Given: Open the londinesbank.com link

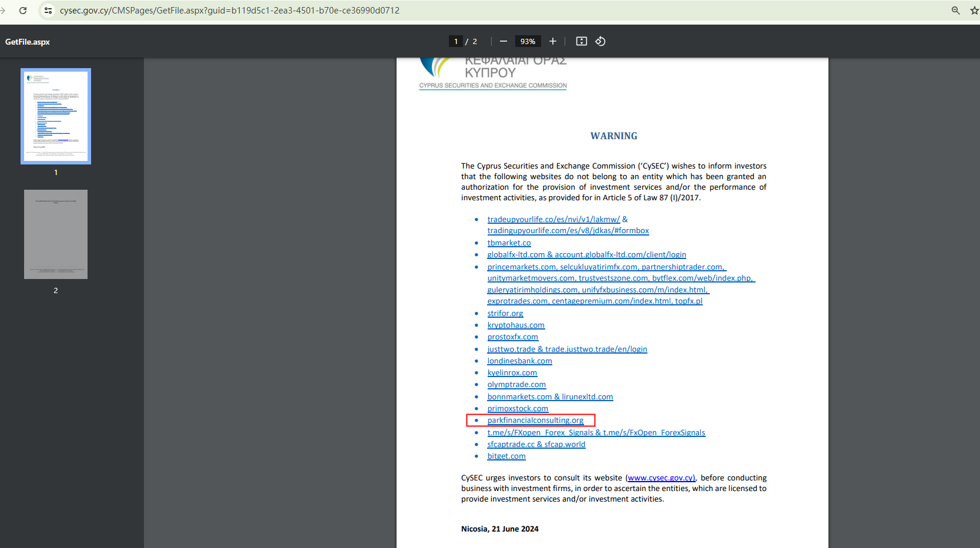Looking at the screenshot, I should click(519, 361).
